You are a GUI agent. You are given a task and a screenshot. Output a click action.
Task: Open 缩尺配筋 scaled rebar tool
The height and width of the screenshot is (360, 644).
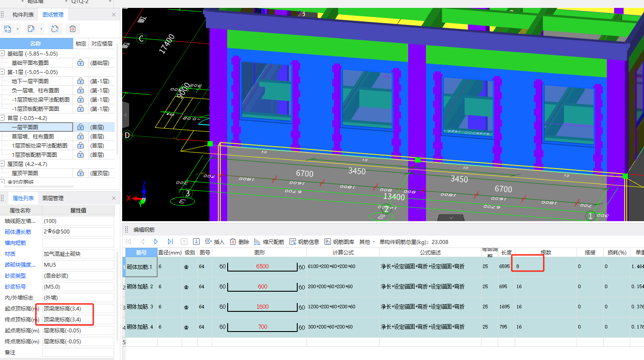click(x=269, y=242)
